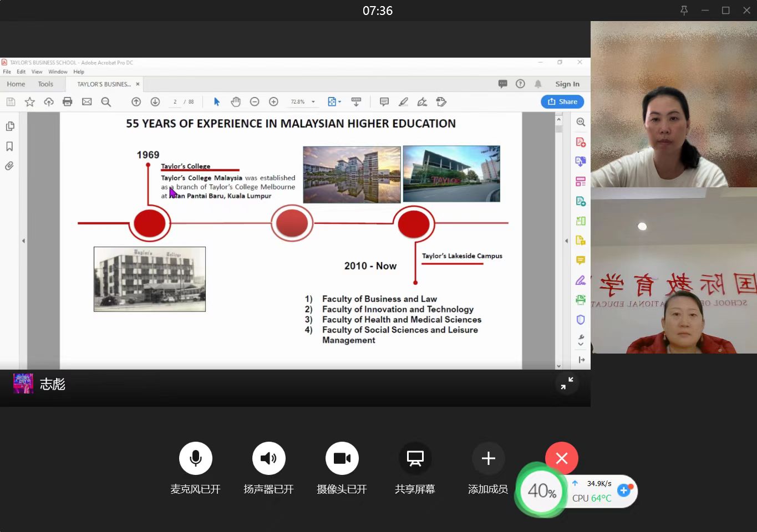Add a member to the call (添加成员)

pyautogui.click(x=489, y=458)
